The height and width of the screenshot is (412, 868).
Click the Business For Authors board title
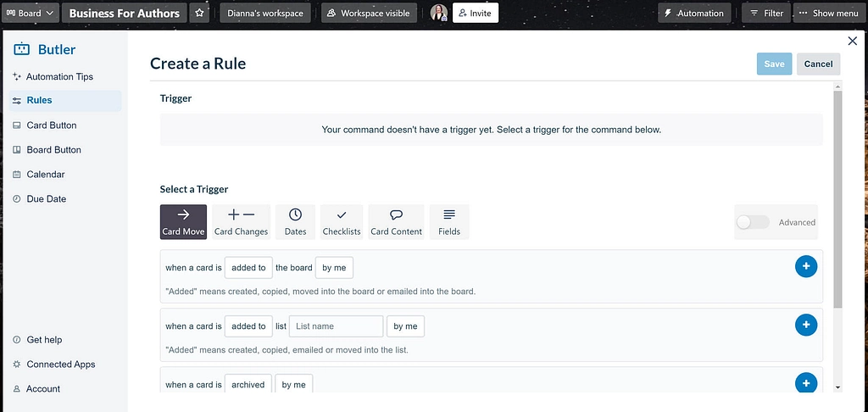(x=125, y=14)
